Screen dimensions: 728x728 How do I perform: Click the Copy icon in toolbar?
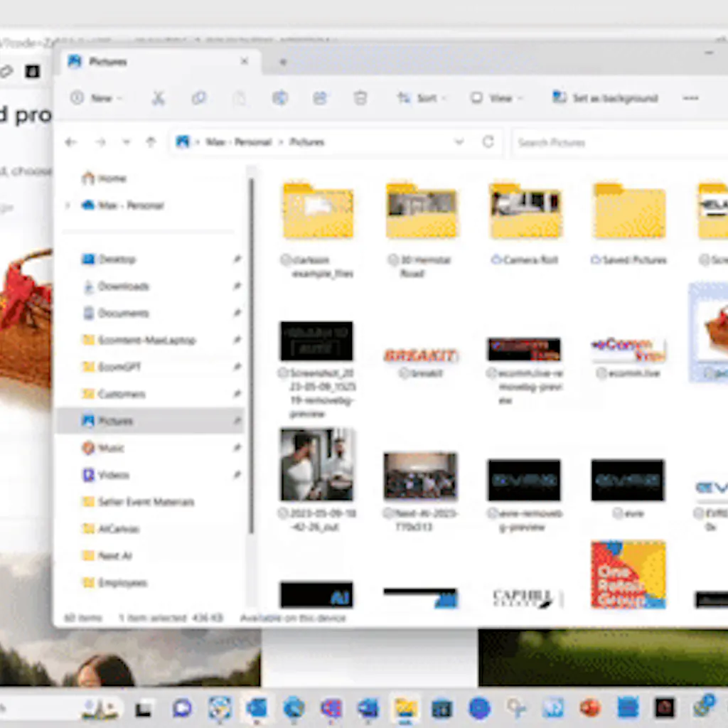pyautogui.click(x=199, y=98)
